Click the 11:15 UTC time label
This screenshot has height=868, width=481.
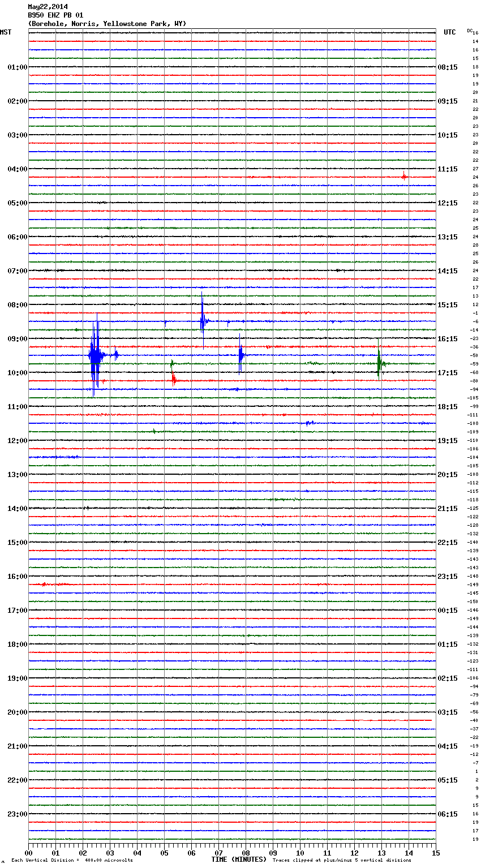[448, 169]
